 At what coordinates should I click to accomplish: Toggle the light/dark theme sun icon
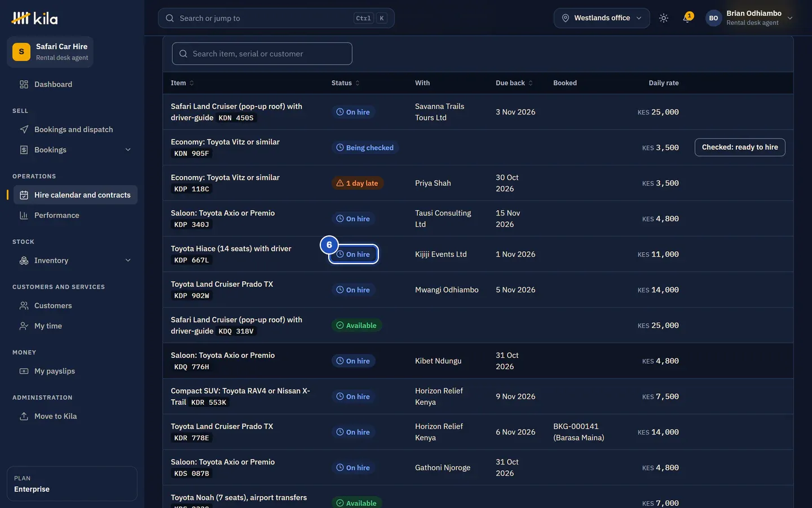[x=664, y=18]
